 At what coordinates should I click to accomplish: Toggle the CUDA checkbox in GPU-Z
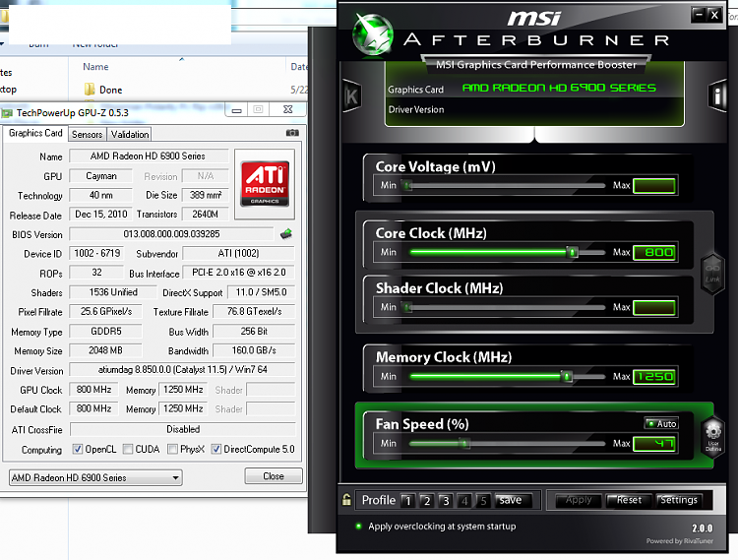[128, 449]
